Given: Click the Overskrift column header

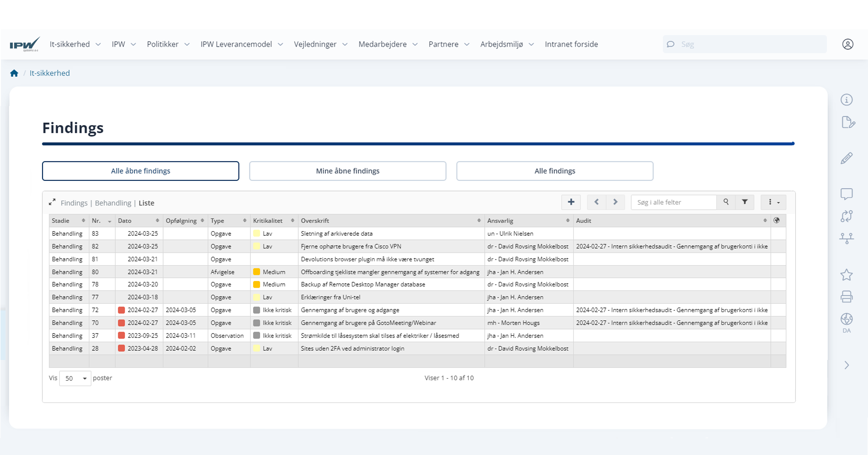Looking at the screenshot, I should tap(391, 221).
